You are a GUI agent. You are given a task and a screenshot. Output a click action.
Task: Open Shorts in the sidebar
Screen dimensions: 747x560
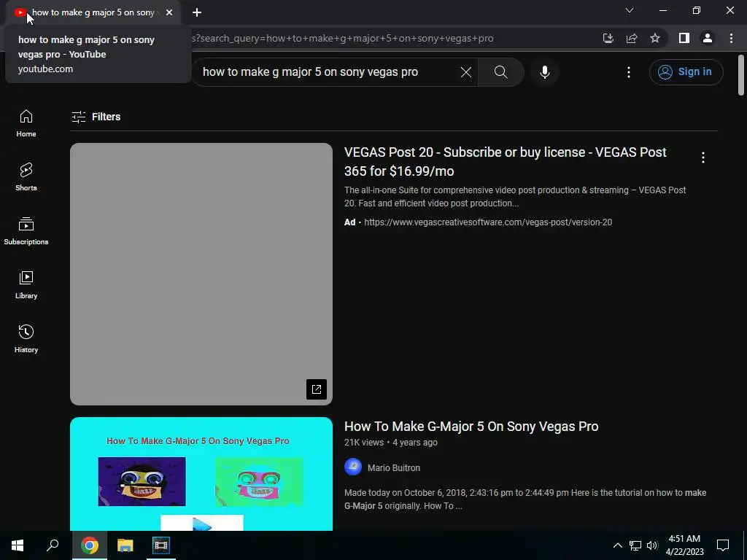(26, 176)
